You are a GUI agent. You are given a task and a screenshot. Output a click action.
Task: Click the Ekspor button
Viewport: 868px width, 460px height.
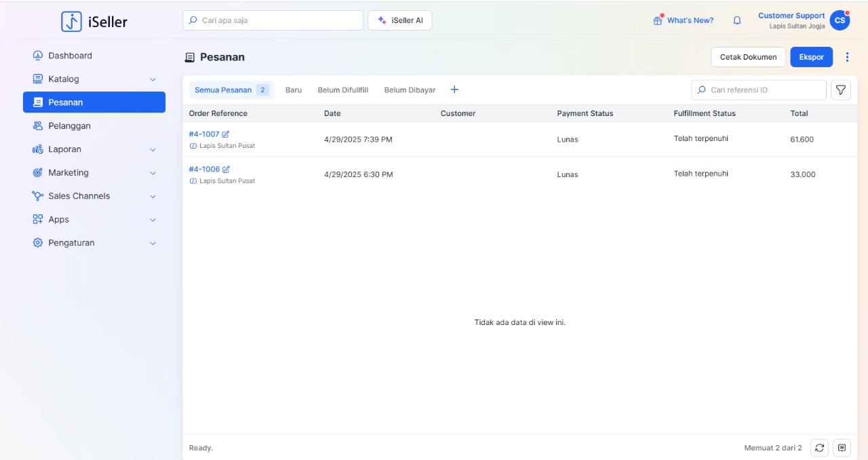click(x=811, y=57)
